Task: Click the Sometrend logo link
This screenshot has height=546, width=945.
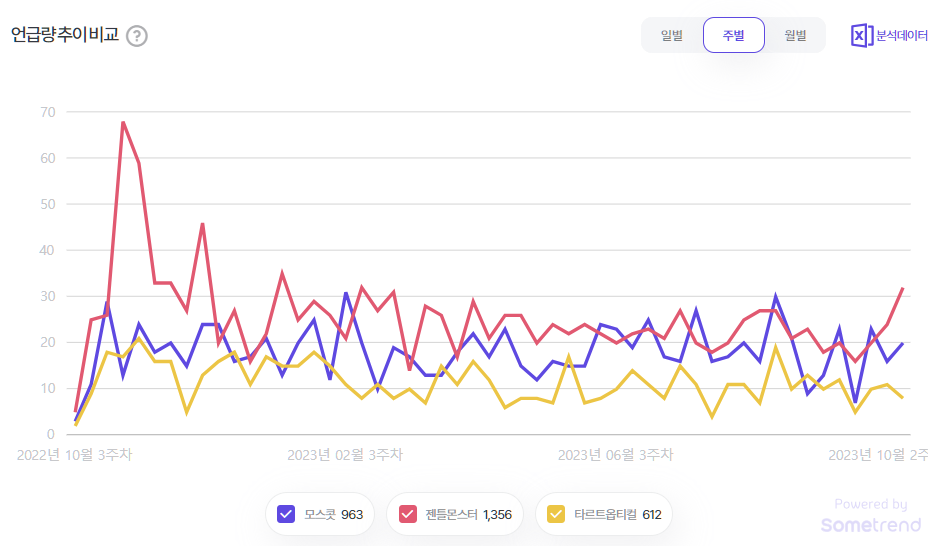Action: [x=864, y=524]
